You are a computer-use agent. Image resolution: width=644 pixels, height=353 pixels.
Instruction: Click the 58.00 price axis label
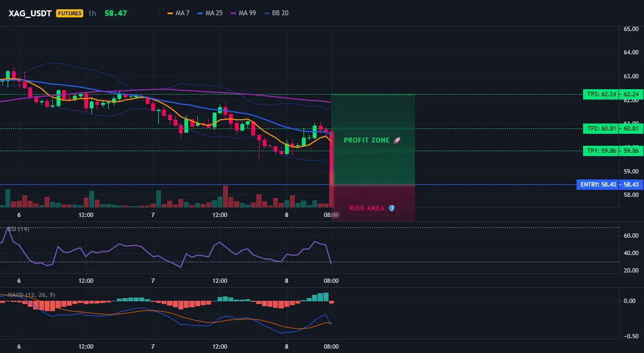[x=631, y=195]
